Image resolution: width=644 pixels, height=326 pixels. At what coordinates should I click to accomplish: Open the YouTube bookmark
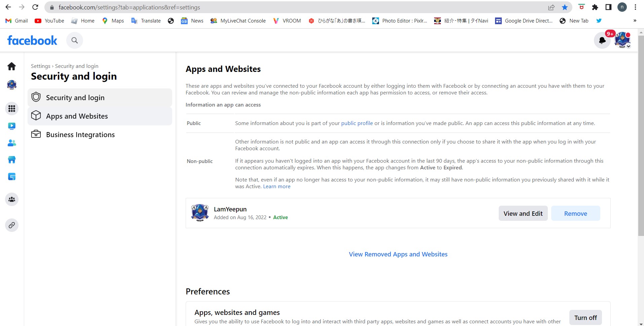tap(49, 21)
